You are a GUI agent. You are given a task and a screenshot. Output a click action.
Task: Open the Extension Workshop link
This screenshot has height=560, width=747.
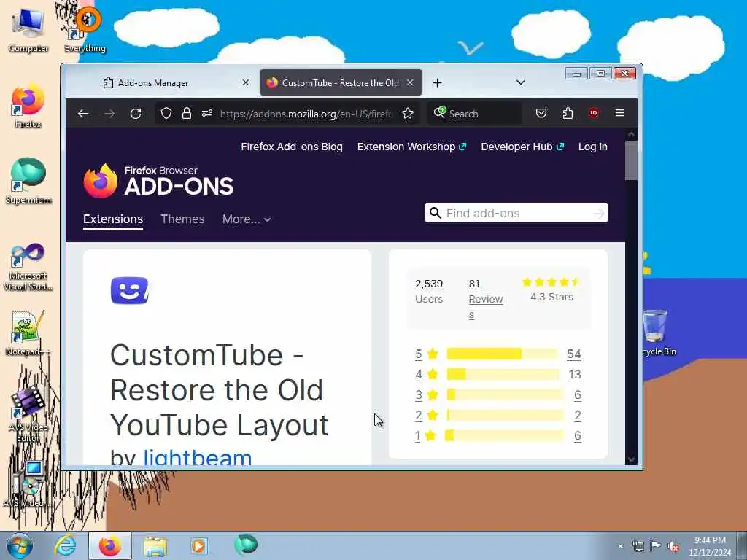tap(411, 147)
